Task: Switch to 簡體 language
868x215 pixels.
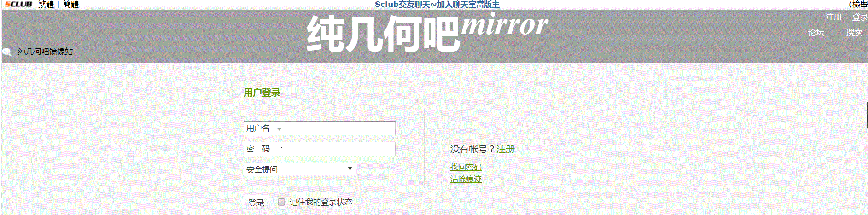Action: coord(71,4)
